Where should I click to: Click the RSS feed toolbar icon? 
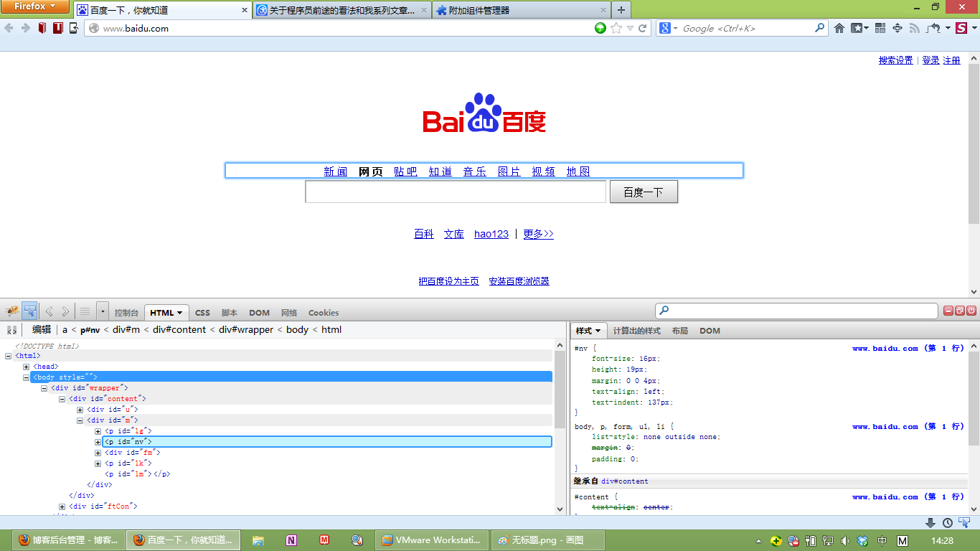point(914,28)
